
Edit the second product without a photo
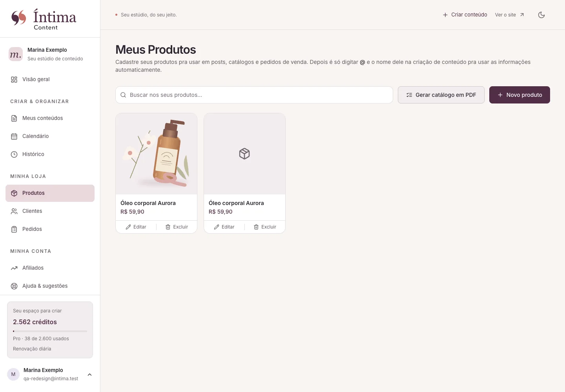224,227
